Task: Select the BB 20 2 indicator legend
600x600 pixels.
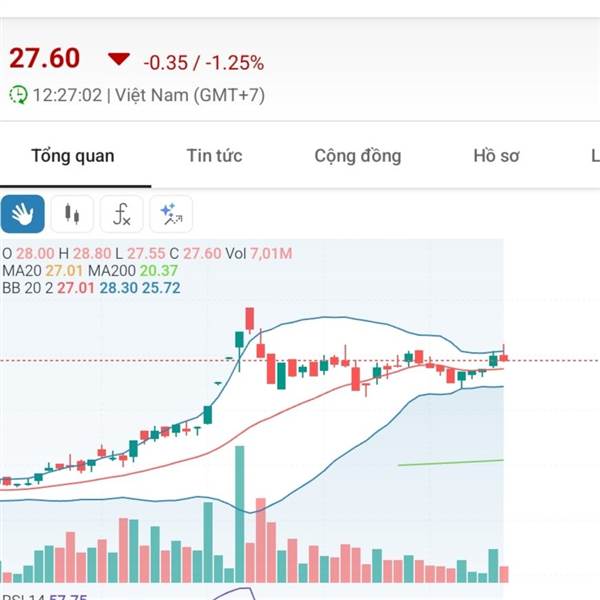Action: (91, 288)
